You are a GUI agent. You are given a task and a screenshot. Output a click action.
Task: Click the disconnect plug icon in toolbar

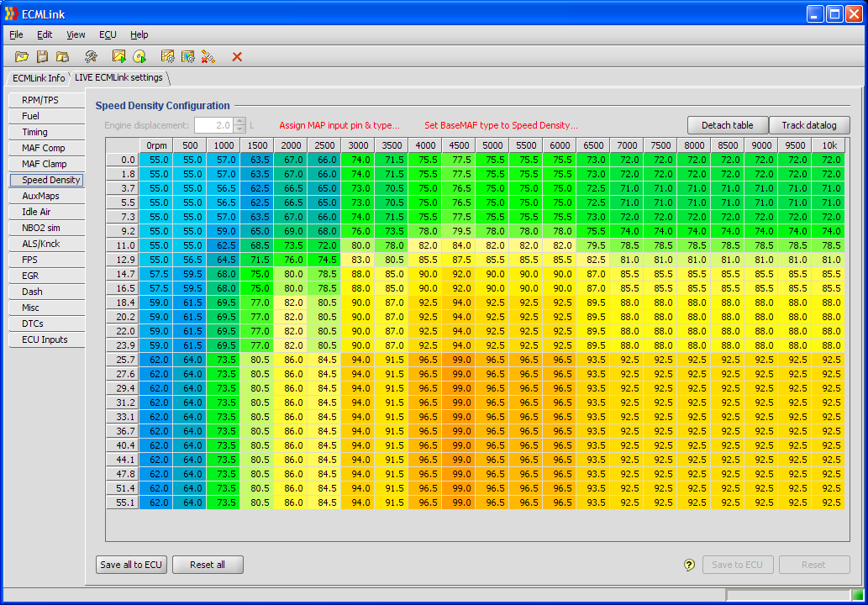(208, 56)
